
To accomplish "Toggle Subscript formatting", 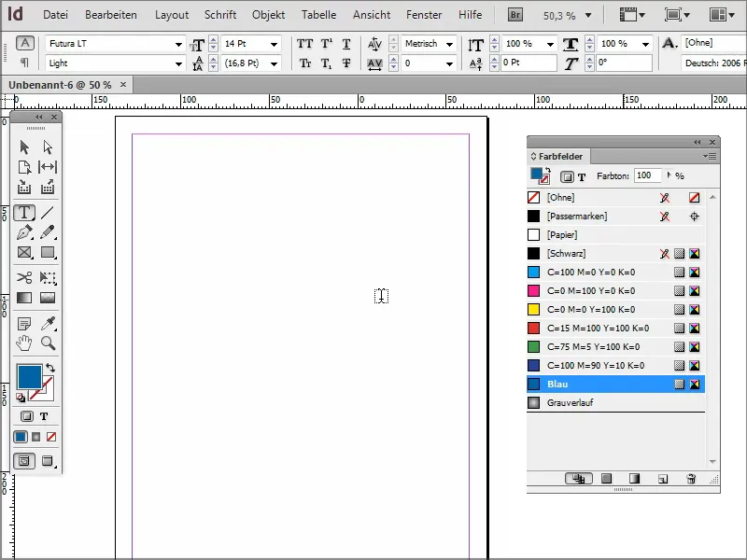I will [326, 63].
